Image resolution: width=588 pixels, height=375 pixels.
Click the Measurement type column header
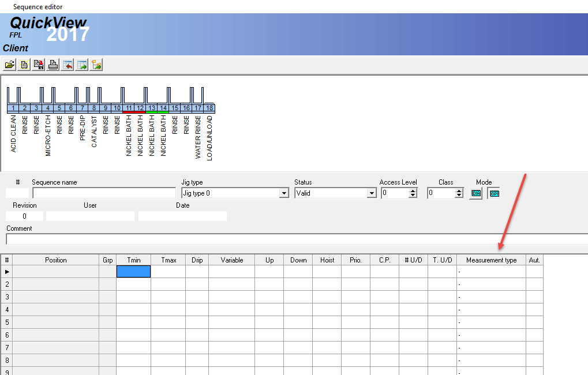pos(491,260)
